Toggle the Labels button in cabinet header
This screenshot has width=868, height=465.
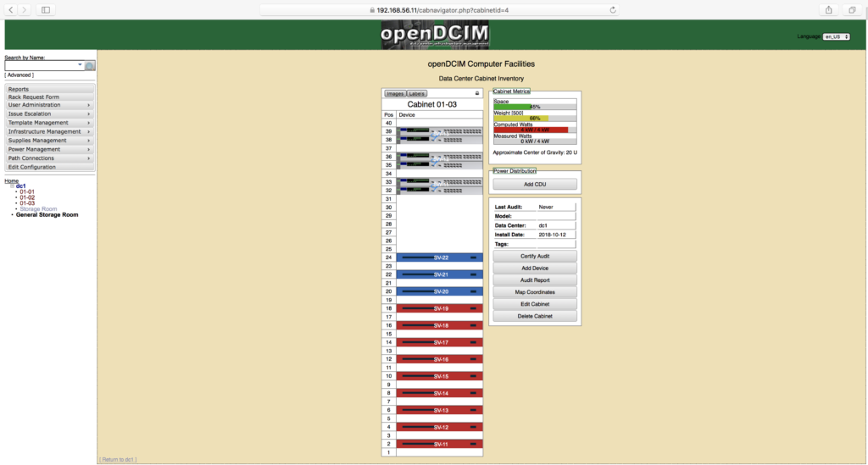(416, 93)
